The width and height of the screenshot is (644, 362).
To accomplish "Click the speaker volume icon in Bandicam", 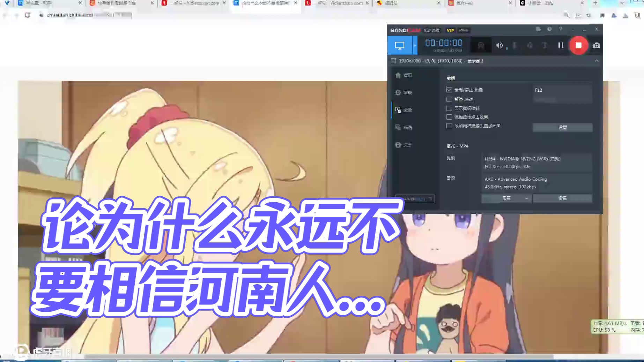I will [x=499, y=45].
